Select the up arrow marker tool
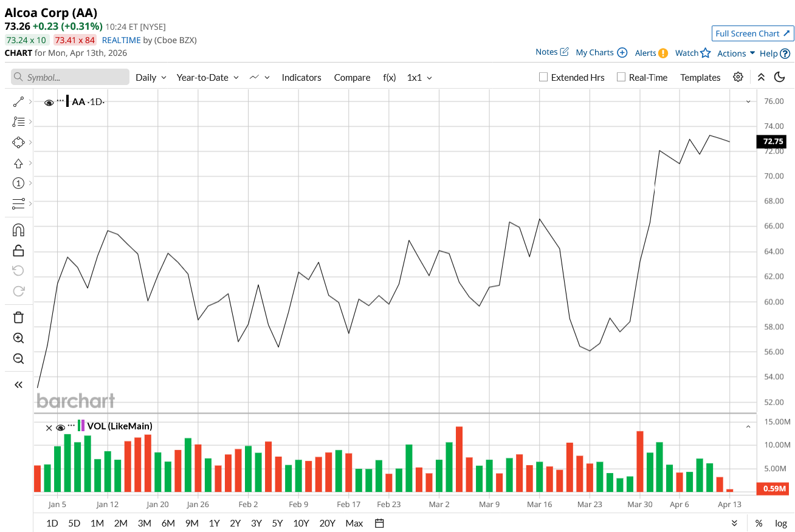 18,163
